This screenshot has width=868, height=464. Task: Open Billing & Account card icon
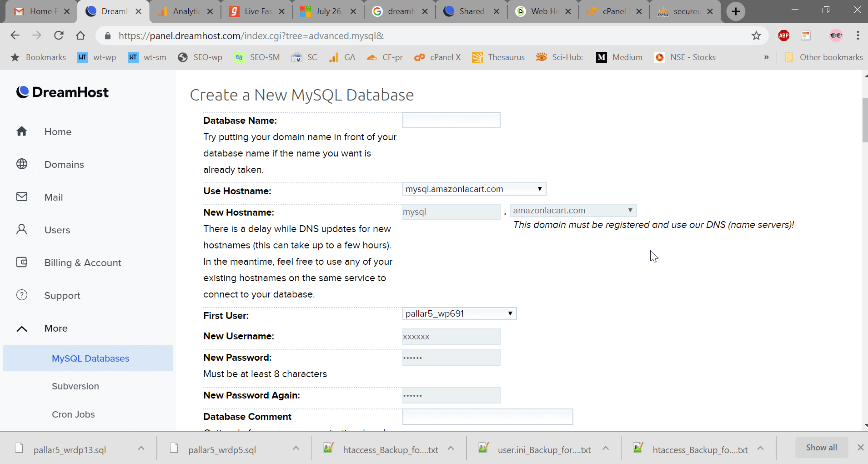pos(22,262)
